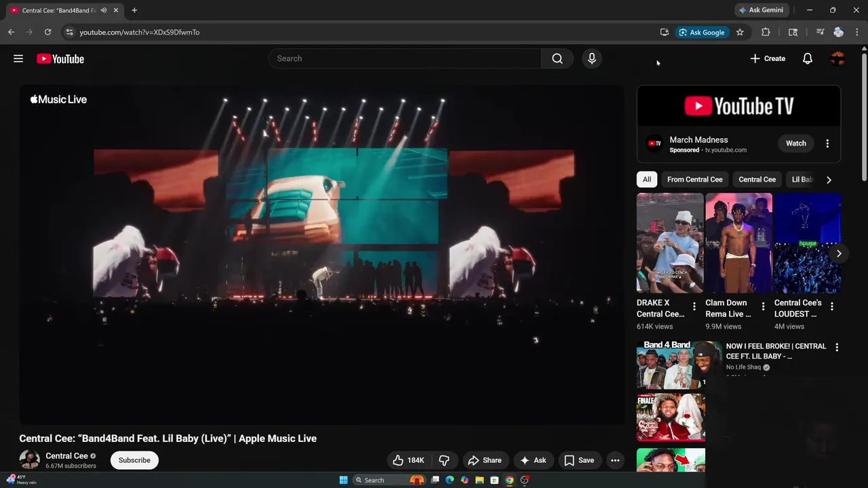Viewport: 868px width, 488px height.
Task: Open options for Calm Down Rema Live video
Action: coord(763,306)
